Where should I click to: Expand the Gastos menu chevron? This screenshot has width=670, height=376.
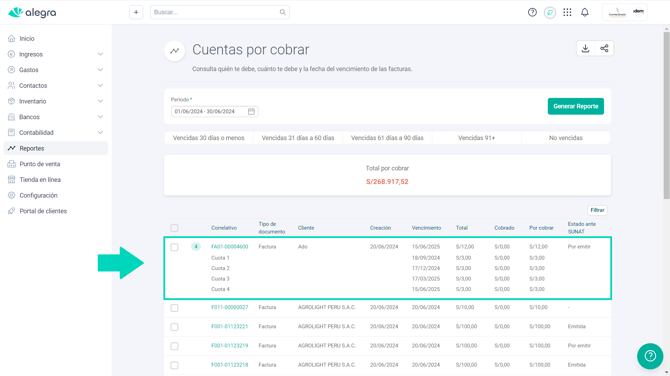coord(100,70)
